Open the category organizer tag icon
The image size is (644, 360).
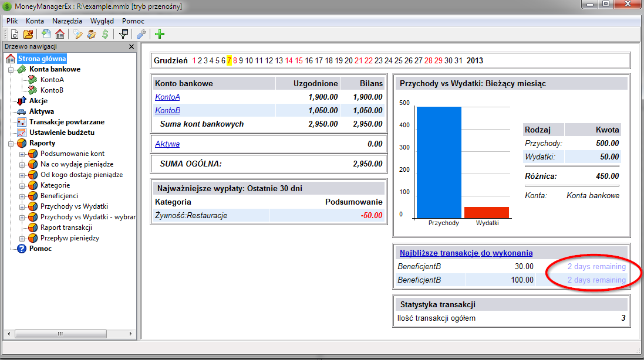coord(78,34)
